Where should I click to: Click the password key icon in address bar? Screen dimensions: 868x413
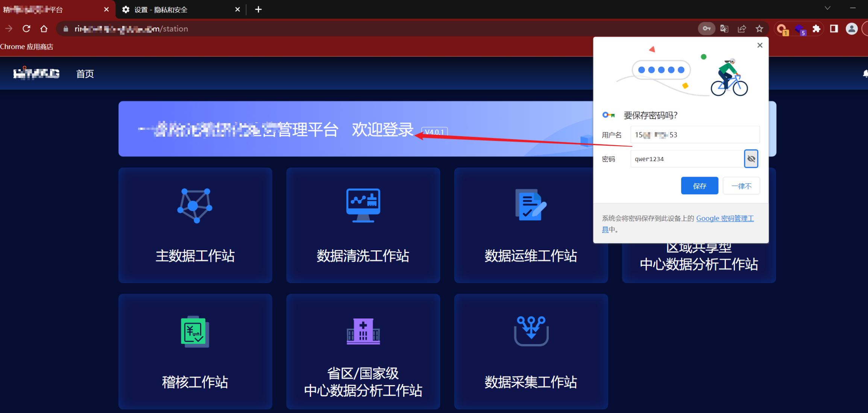click(x=706, y=29)
